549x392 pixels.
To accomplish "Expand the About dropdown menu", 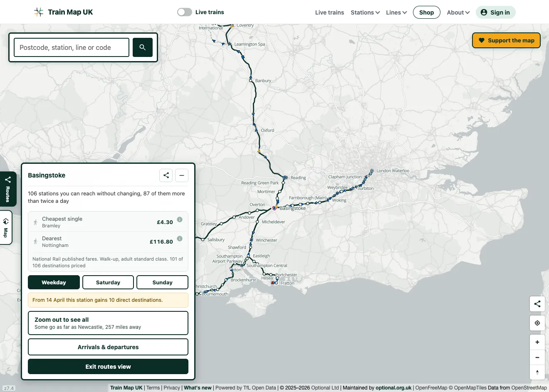I will (458, 12).
